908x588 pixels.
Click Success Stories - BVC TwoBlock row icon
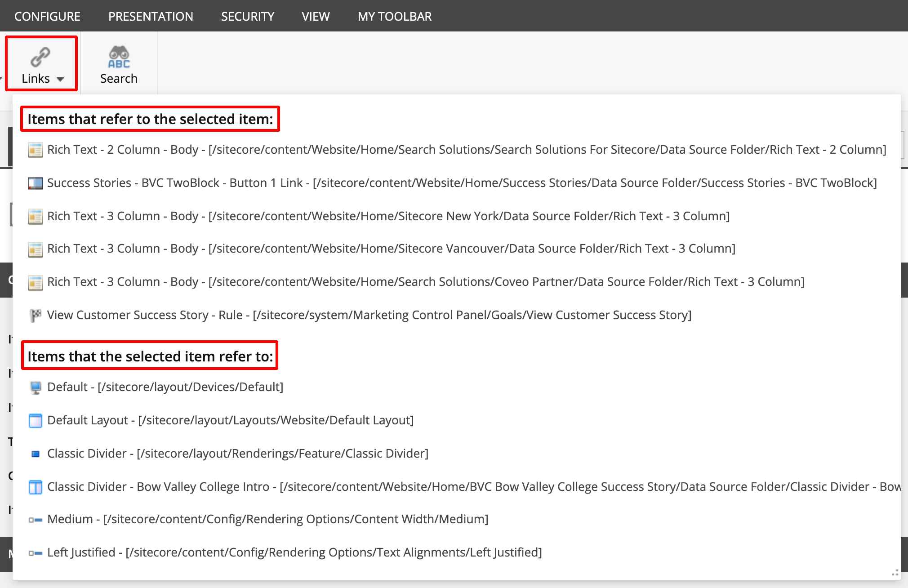(x=36, y=183)
